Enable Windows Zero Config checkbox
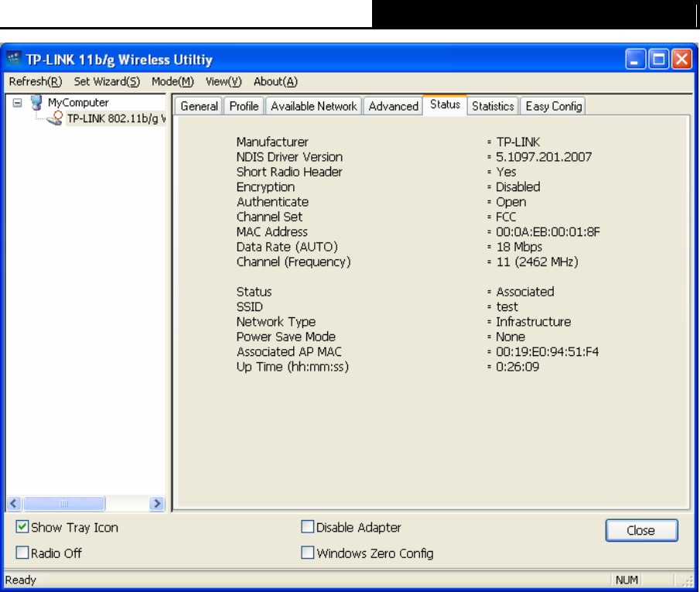Image resolution: width=700 pixels, height=592 pixels. [x=308, y=553]
